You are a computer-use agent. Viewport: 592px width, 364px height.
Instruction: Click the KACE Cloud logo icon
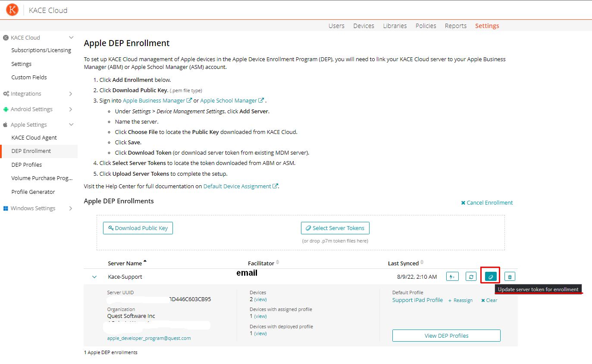tap(12, 10)
